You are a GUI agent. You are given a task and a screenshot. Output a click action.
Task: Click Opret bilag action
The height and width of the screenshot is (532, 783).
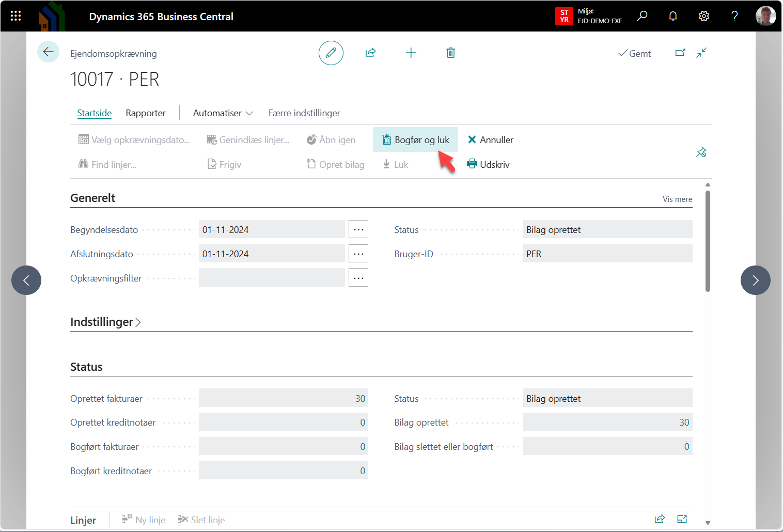coord(335,164)
